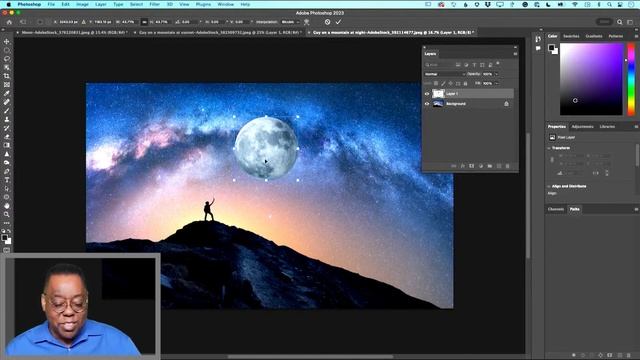This screenshot has width=640, height=360.
Task: Select the Eraser tool
Action: click(x=7, y=137)
